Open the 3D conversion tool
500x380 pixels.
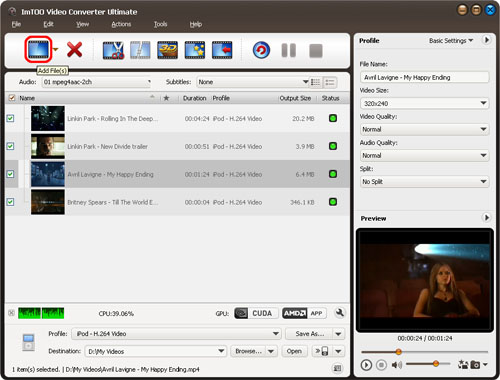pos(167,50)
